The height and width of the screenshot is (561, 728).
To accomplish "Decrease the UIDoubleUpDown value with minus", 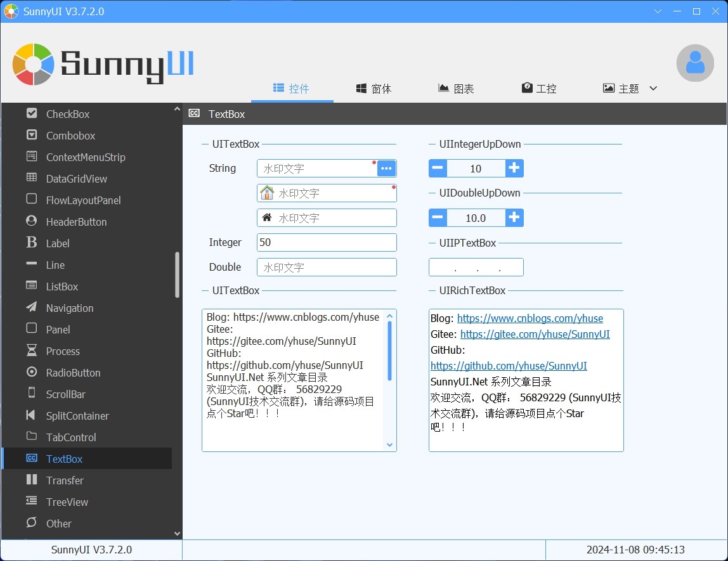I will pyautogui.click(x=438, y=217).
